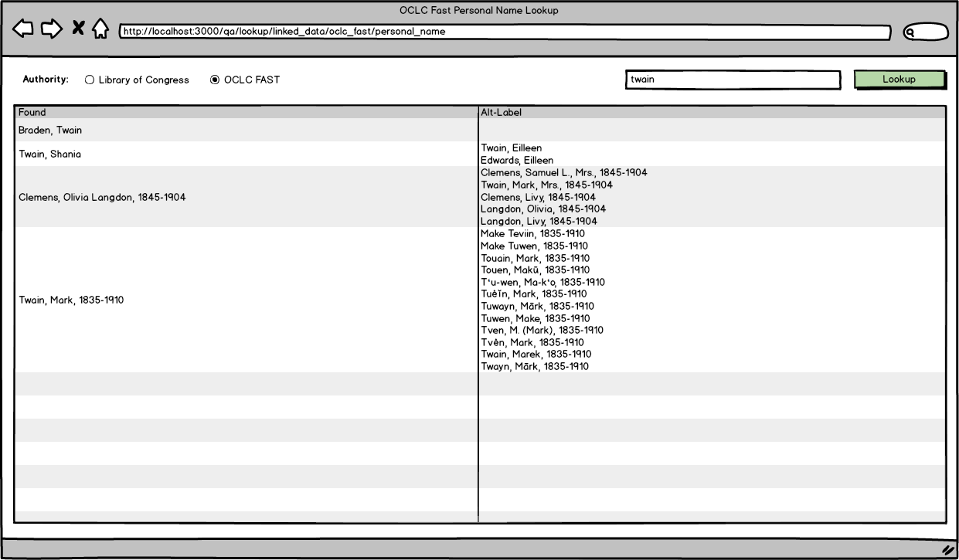Screen dimensions: 959x560
Task: Click the Found column header
Action: pyautogui.click(x=247, y=112)
